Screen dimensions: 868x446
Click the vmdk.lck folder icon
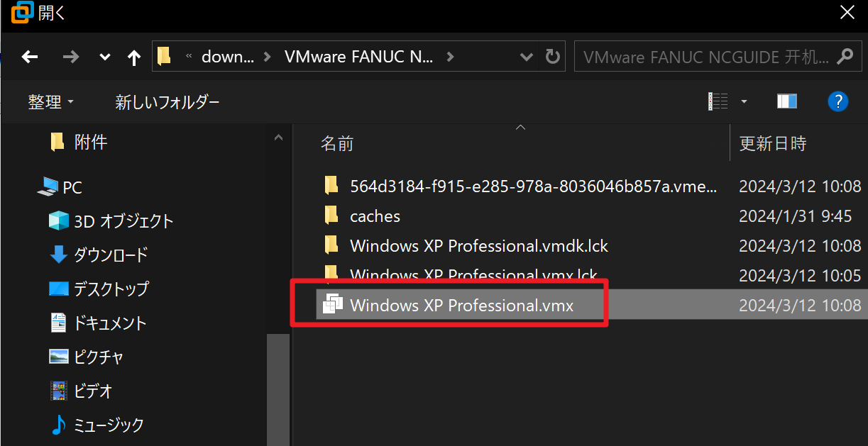[x=331, y=245]
